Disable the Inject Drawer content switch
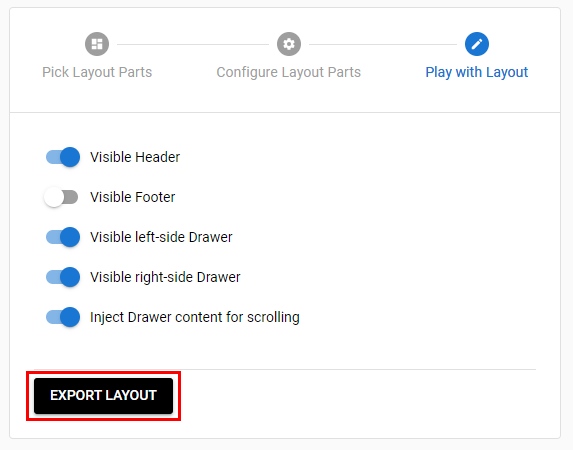This screenshot has width=573, height=450. click(62, 317)
